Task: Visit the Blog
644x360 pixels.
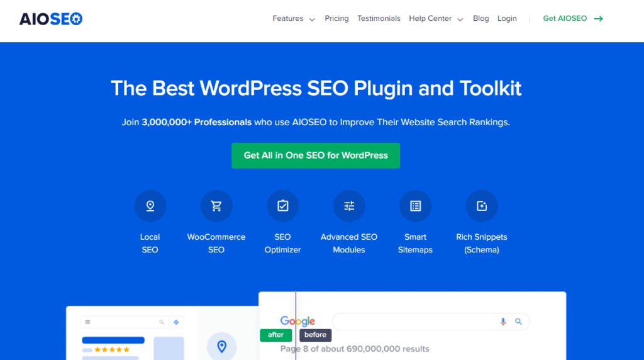Action: click(481, 18)
